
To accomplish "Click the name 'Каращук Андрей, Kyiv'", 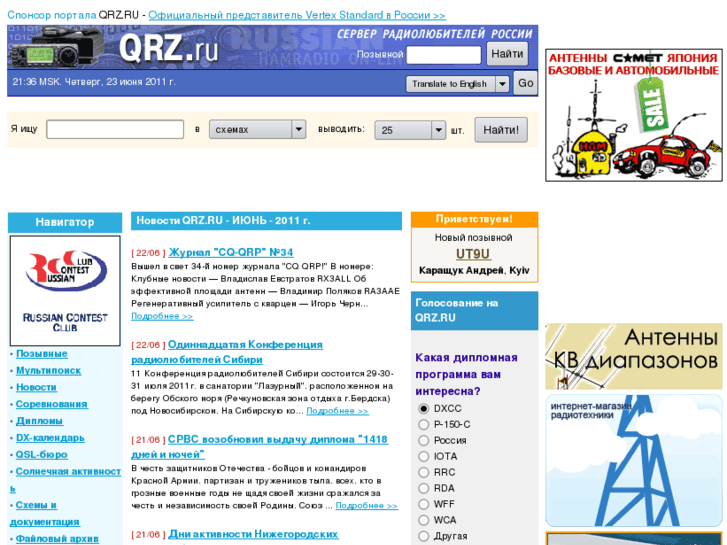I will [x=474, y=270].
